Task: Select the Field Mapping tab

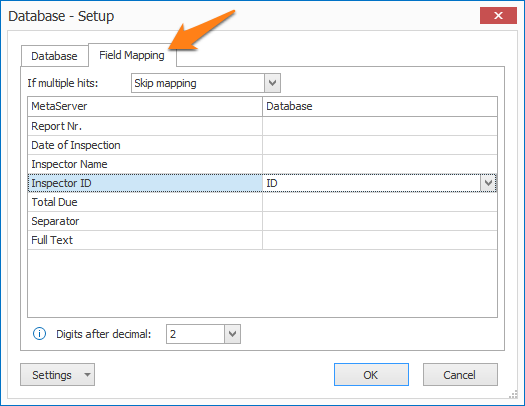Action: [x=132, y=55]
